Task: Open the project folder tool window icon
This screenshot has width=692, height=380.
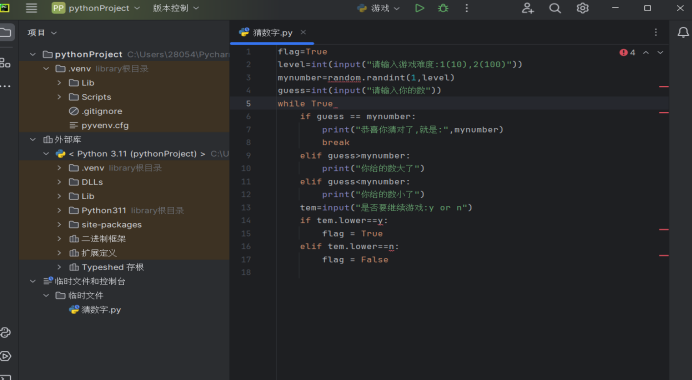Action: (5, 32)
